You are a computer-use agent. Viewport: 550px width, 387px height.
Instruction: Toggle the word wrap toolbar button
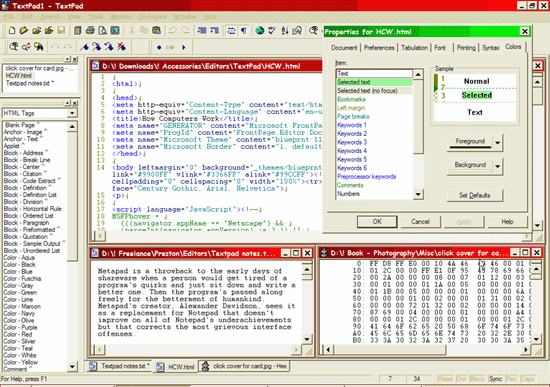coord(231,31)
